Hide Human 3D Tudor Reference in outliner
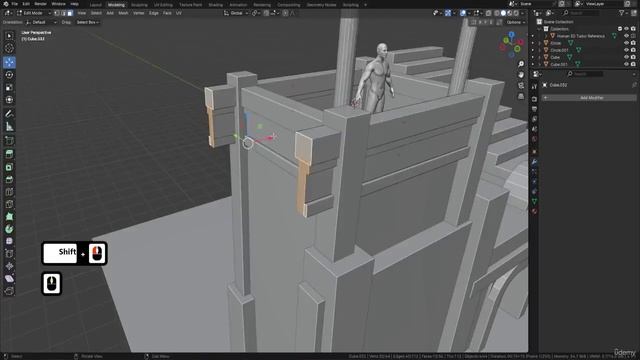The height and width of the screenshot is (360, 640). [x=626, y=36]
